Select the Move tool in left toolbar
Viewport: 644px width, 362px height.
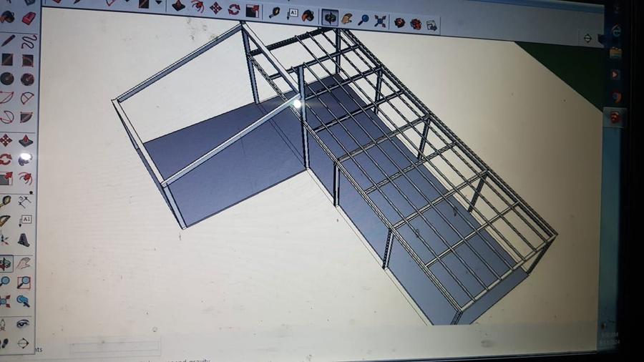pyautogui.click(x=6, y=140)
